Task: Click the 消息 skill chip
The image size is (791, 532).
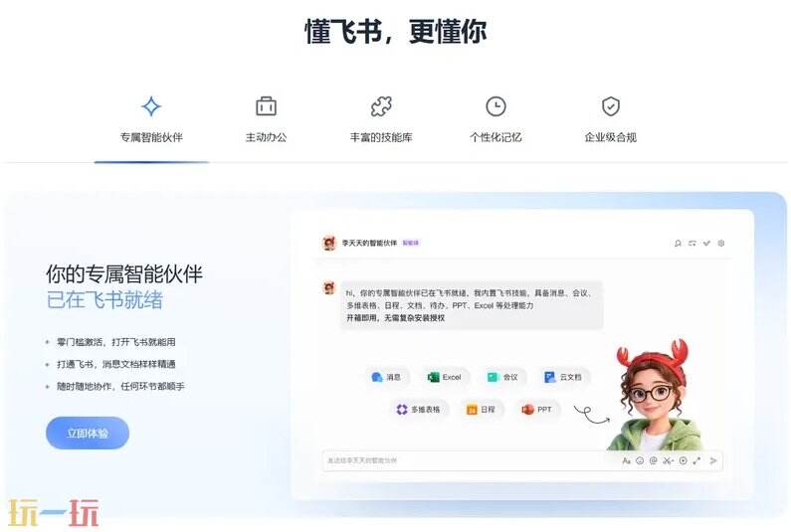Action: 386,377
